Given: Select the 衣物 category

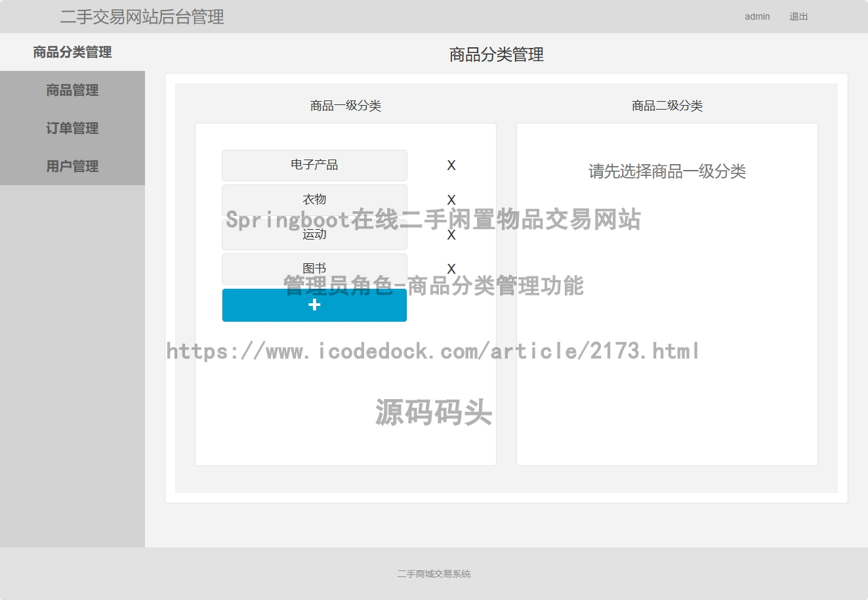Looking at the screenshot, I should [314, 200].
